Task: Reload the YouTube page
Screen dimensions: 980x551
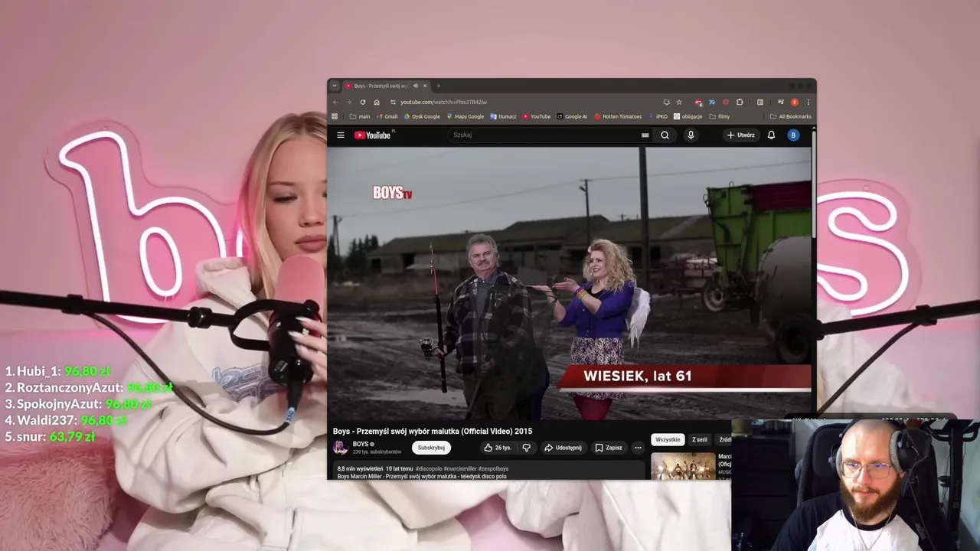Action: (363, 102)
